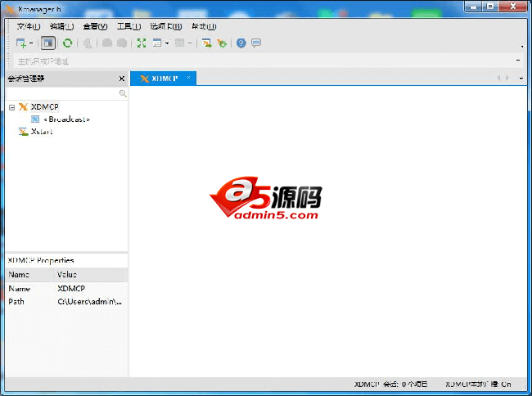
Task: Click the XDMCP Properties panel title
Action: coord(41,260)
